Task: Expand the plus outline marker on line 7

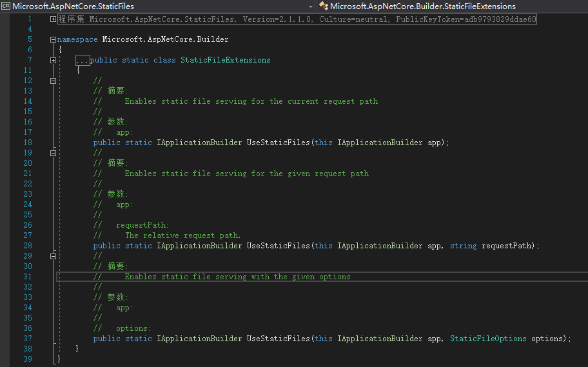Action: click(x=53, y=60)
